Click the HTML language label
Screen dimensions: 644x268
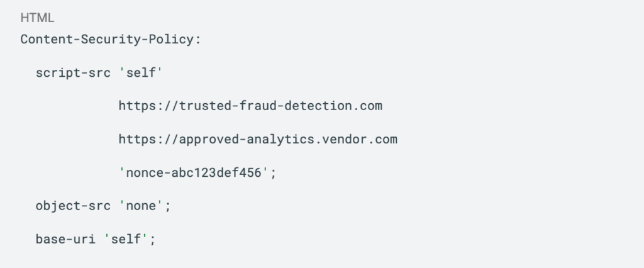(x=37, y=18)
